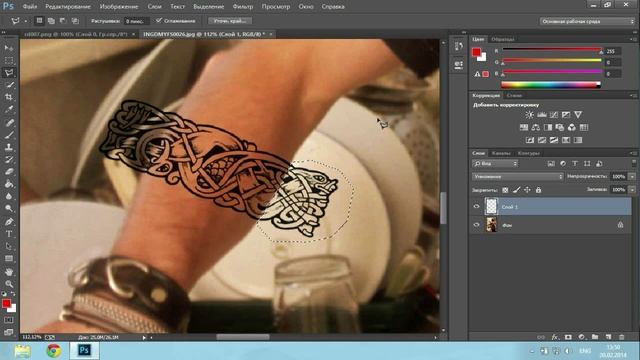Hide the Фон layer with eye icon
The height and width of the screenshot is (360, 640).
tap(476, 225)
